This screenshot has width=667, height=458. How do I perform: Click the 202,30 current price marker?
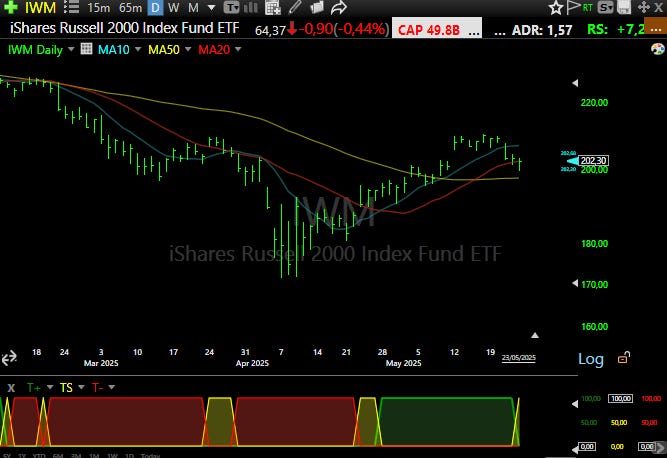[x=594, y=161]
